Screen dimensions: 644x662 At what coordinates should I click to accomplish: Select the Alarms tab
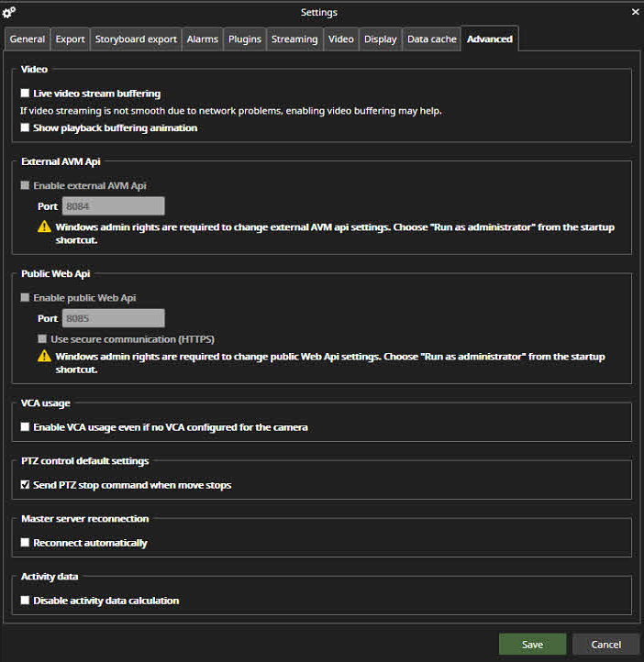point(202,39)
